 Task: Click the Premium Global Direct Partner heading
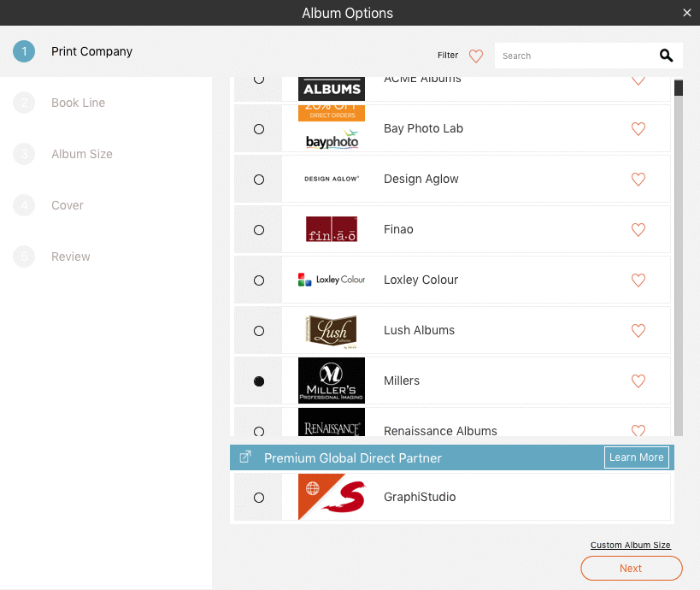coord(353,457)
